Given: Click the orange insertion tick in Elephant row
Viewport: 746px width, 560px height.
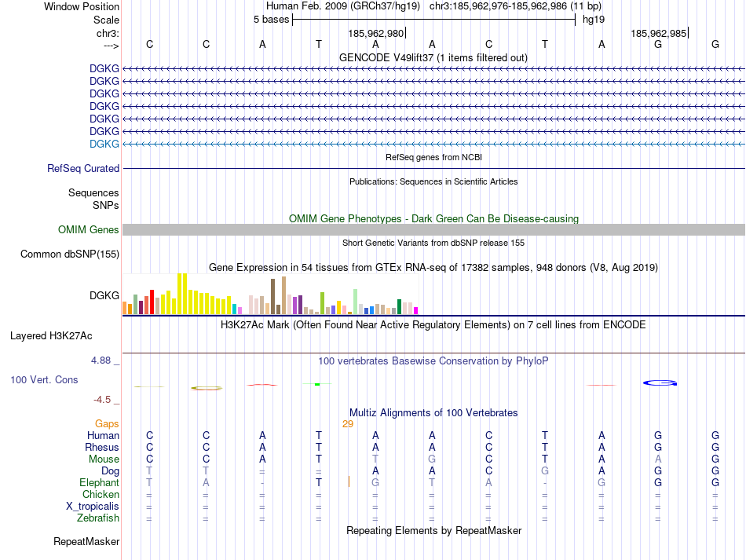Looking at the screenshot, I should [x=349, y=481].
